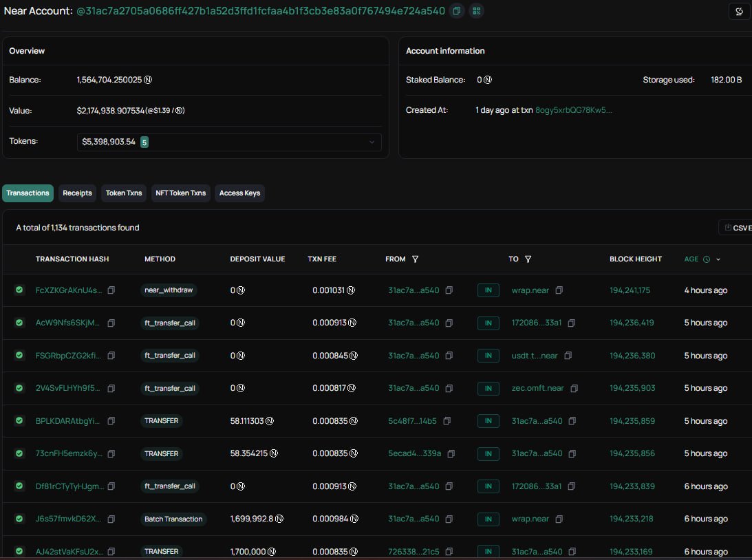Screen dimensions: 752x560
Task: Toggle the AGE column sort chevron
Action: (x=718, y=259)
